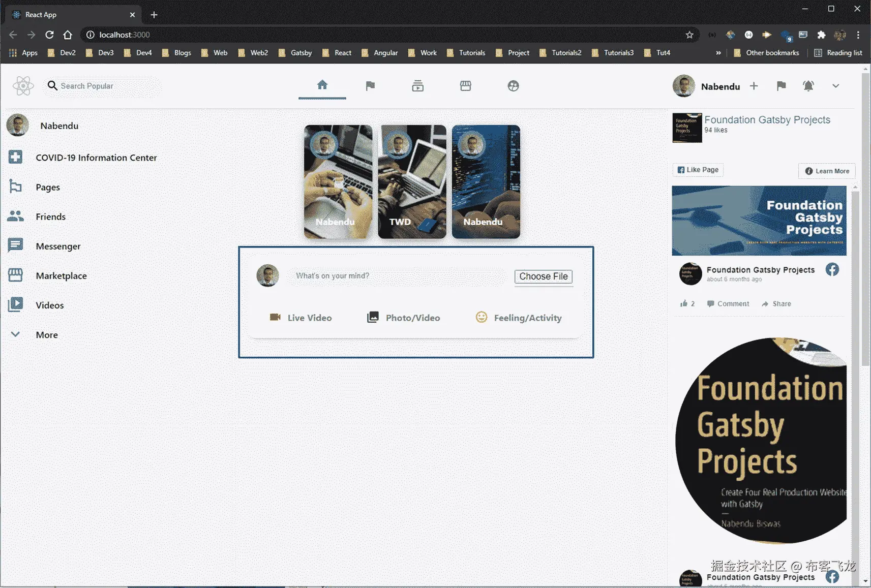Screen dimensions: 871x588
Task: Expand the account dropdown arrow in header
Action: pos(835,86)
